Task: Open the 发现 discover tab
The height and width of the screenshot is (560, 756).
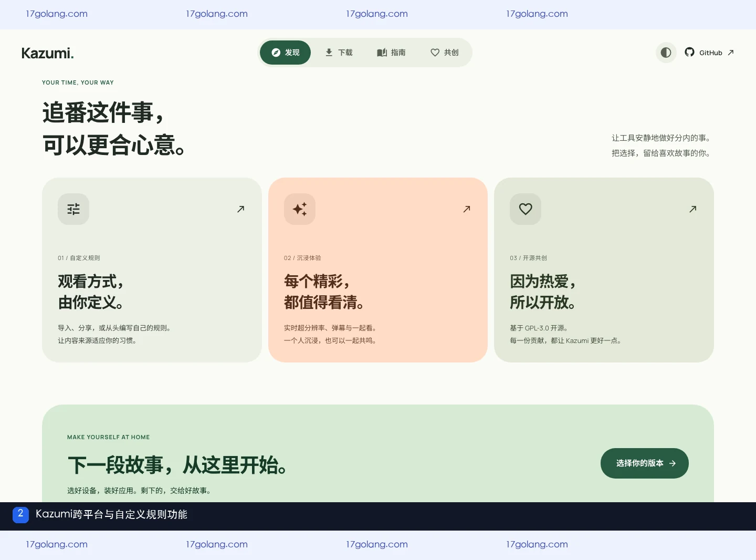Action: (x=285, y=53)
